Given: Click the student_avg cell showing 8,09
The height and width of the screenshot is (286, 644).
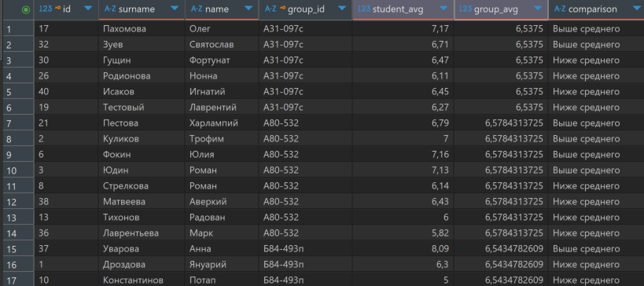Looking at the screenshot, I should point(403,249).
